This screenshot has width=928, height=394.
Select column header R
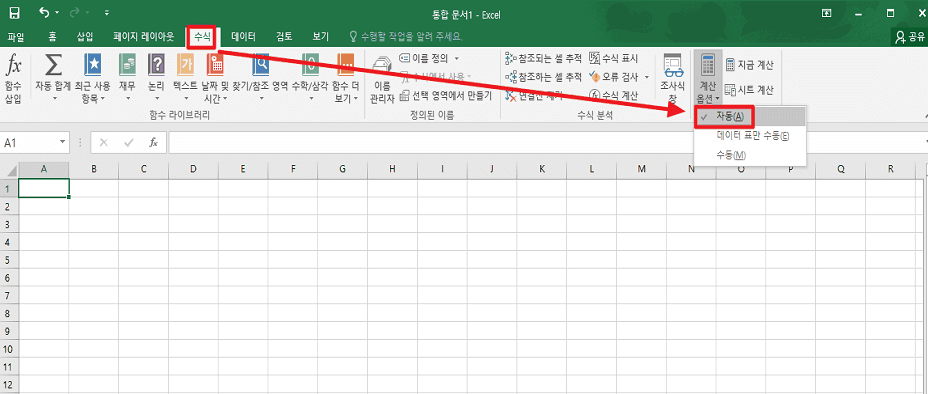pos(891,169)
